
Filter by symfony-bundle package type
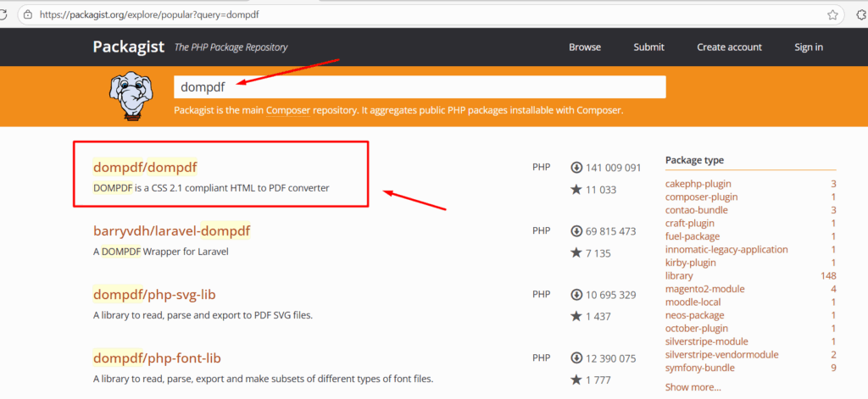(699, 368)
